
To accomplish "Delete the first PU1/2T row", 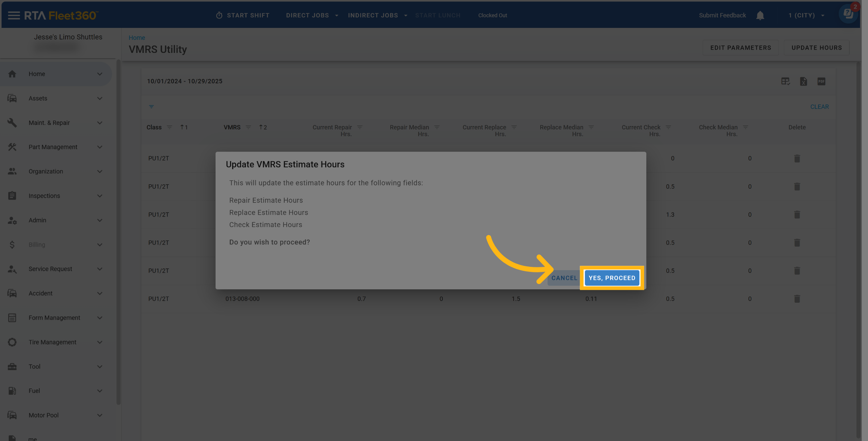I will click(797, 159).
